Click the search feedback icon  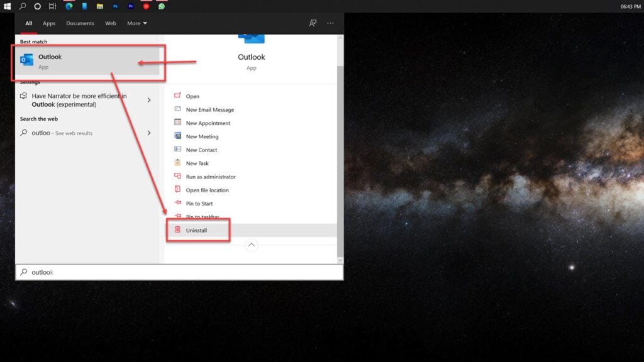click(x=313, y=23)
